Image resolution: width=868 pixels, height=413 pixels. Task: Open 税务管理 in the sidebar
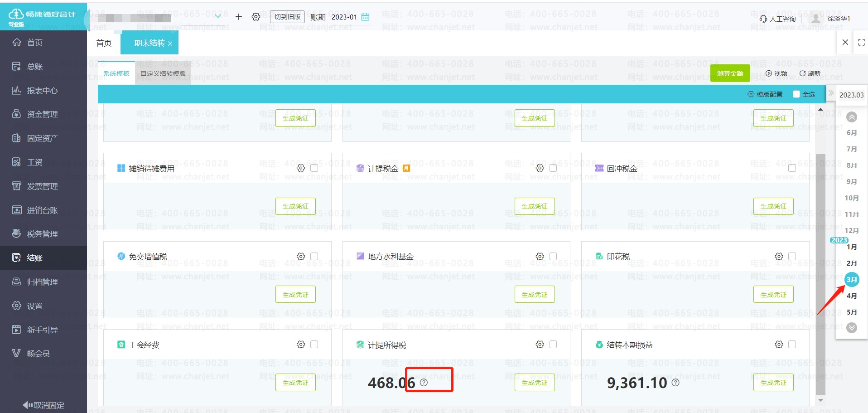[42, 234]
